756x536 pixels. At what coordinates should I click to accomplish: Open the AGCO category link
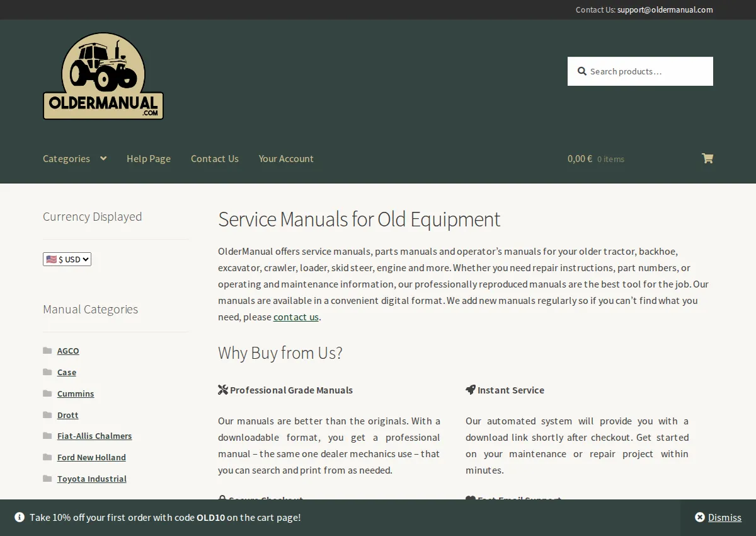(68, 351)
